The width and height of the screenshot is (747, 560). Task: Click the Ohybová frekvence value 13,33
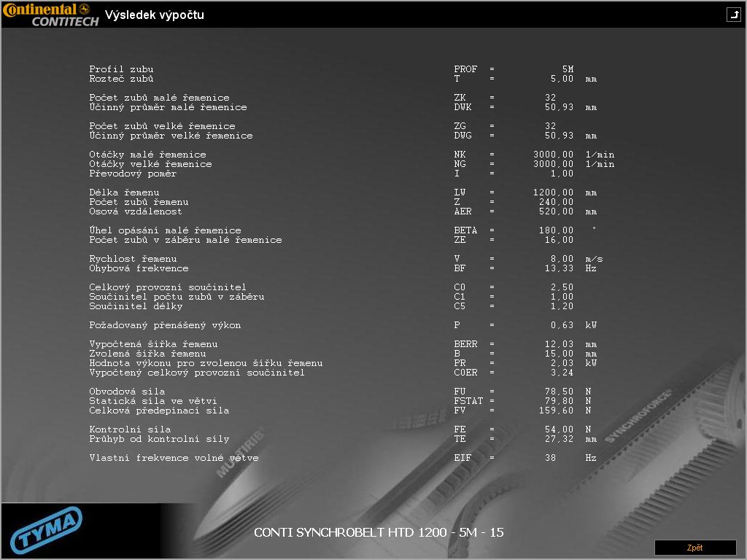559,268
